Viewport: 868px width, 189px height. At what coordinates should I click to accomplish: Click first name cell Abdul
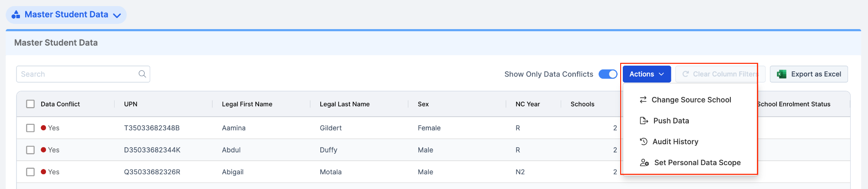pos(231,150)
